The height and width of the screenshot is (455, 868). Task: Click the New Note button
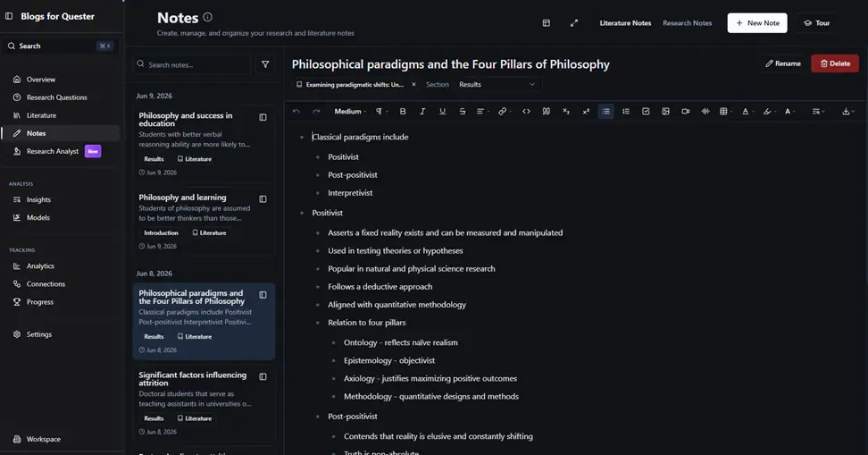756,23
